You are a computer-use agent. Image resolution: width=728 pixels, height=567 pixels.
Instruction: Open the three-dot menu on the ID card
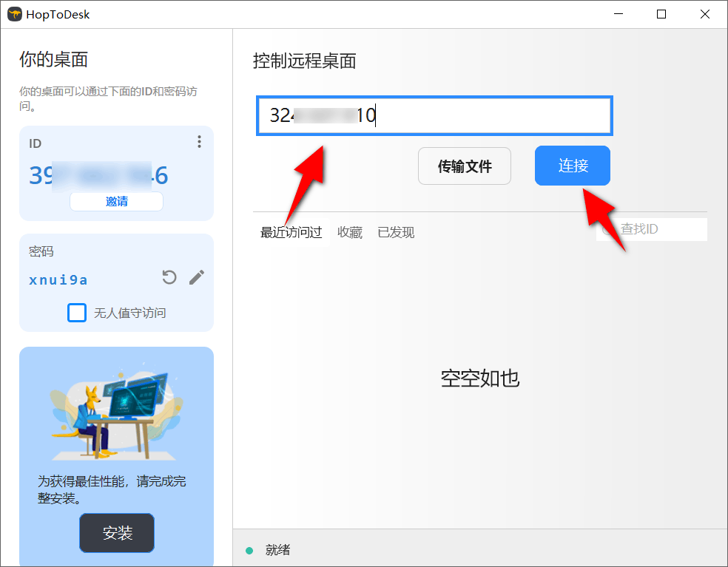(x=199, y=142)
